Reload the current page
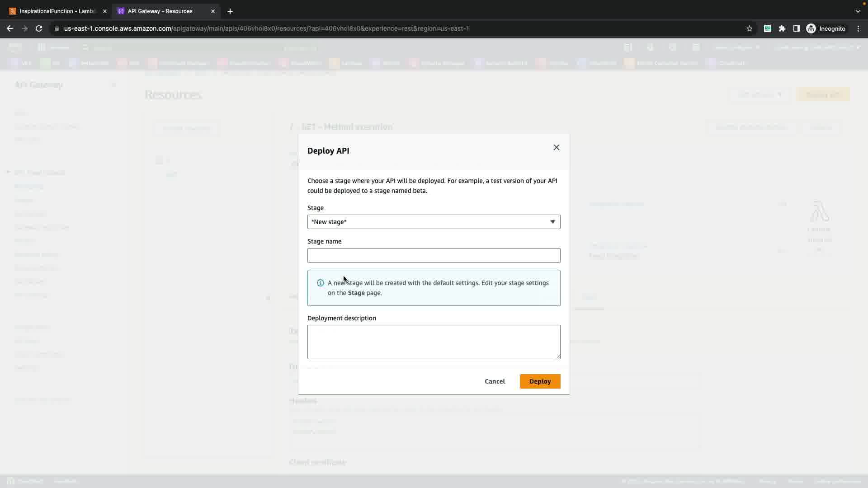The image size is (868, 488). pos(39,28)
